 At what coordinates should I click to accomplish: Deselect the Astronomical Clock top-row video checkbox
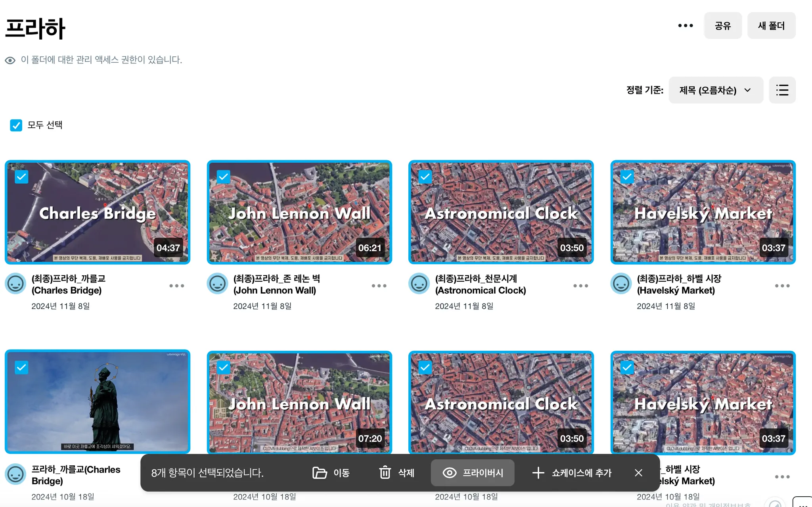point(425,177)
